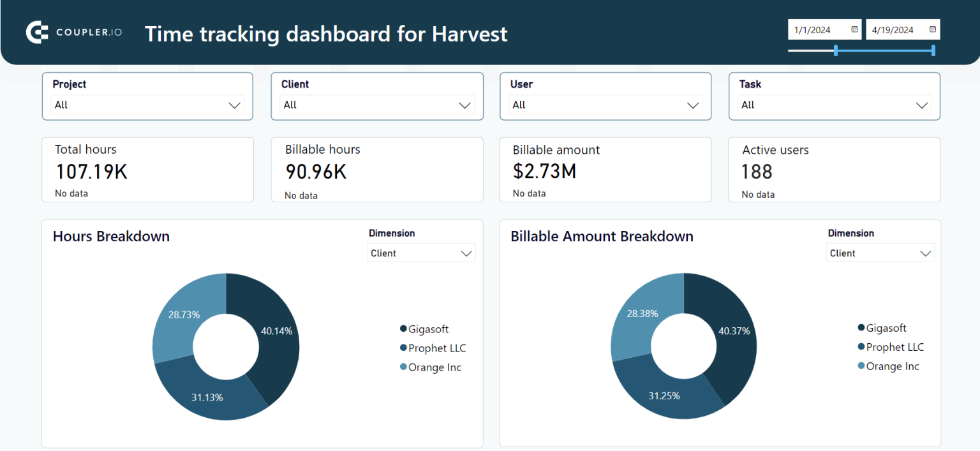The height and width of the screenshot is (451, 980).
Task: Click the dashboard title Time tracking dashboard for Harvest
Action: point(326,34)
